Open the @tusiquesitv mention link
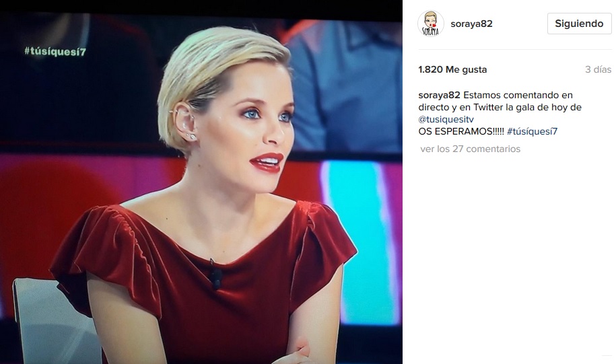 tap(446, 119)
